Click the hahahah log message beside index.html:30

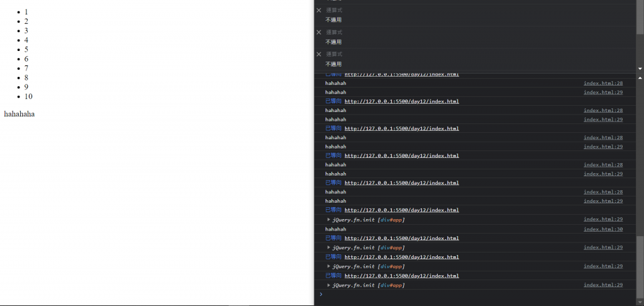(336, 229)
